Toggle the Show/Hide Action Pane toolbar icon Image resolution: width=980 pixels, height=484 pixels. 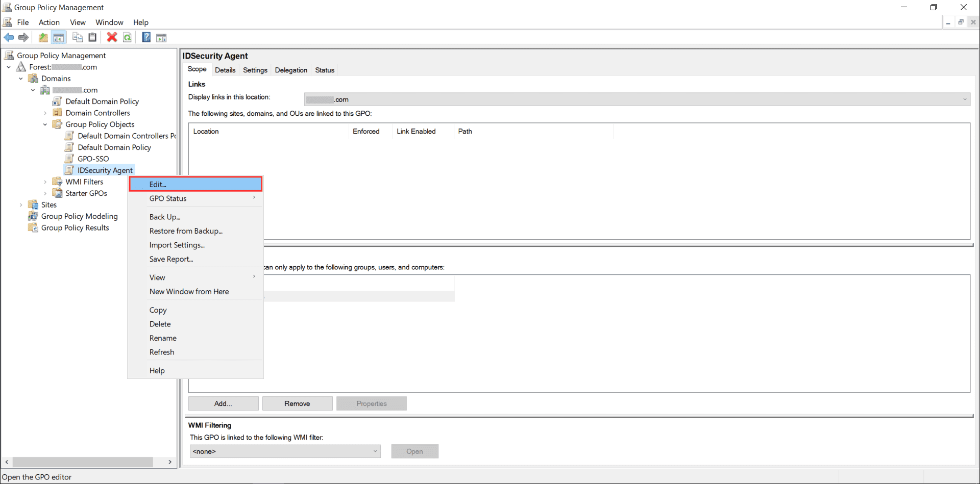[161, 37]
